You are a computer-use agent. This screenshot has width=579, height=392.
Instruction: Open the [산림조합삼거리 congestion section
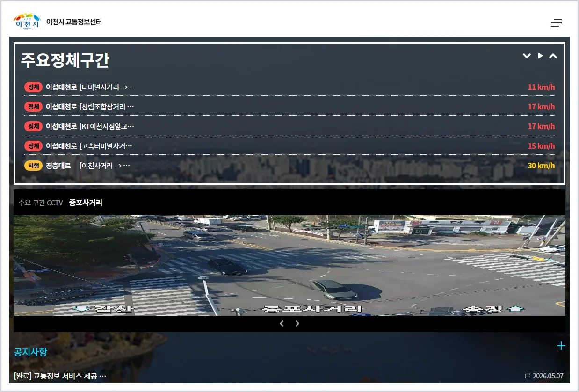107,107
